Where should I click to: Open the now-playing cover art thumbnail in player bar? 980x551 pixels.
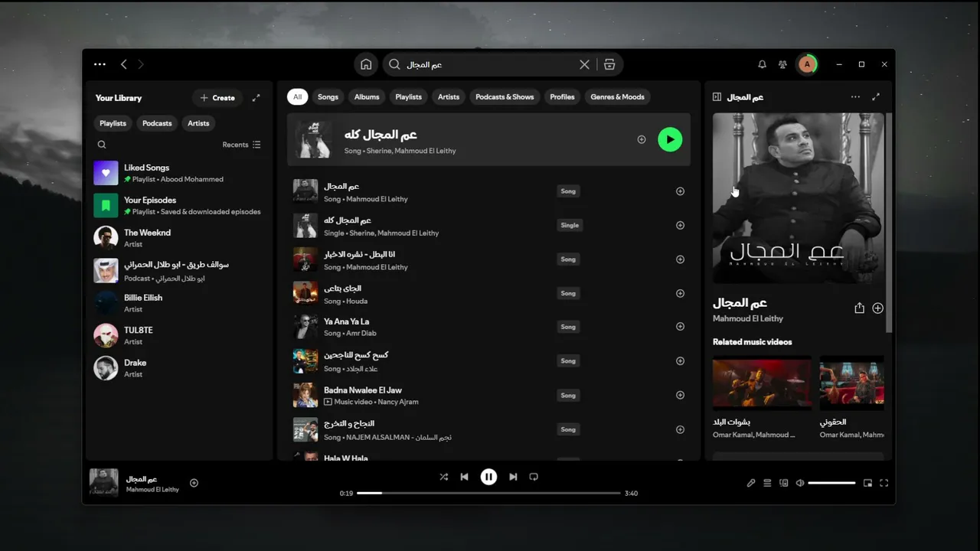point(104,483)
